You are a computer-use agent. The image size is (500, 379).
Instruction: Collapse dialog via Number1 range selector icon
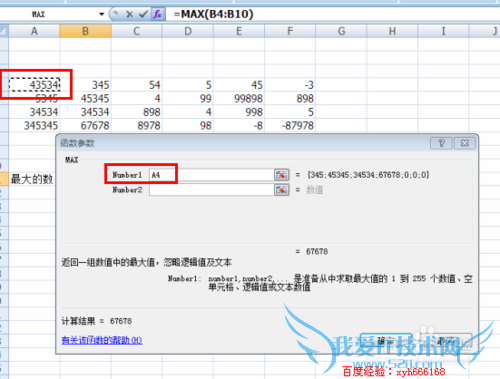tap(282, 175)
